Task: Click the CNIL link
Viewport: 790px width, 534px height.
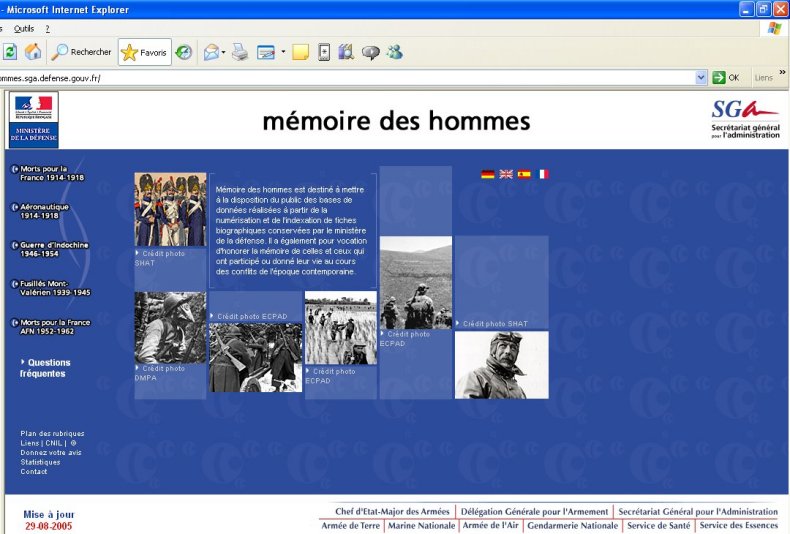Action: (54, 443)
